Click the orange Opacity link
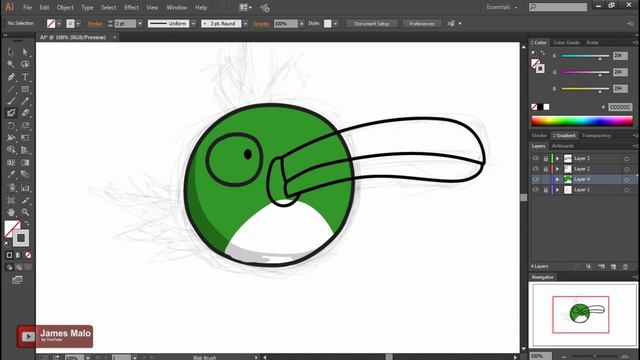Screen dimensions: 640x360 pos(261,24)
